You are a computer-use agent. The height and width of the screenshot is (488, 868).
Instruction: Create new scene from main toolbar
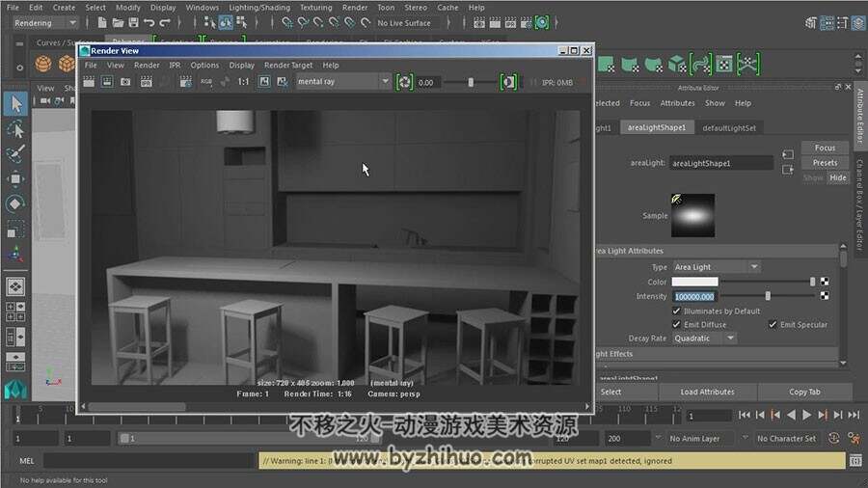click(x=102, y=23)
